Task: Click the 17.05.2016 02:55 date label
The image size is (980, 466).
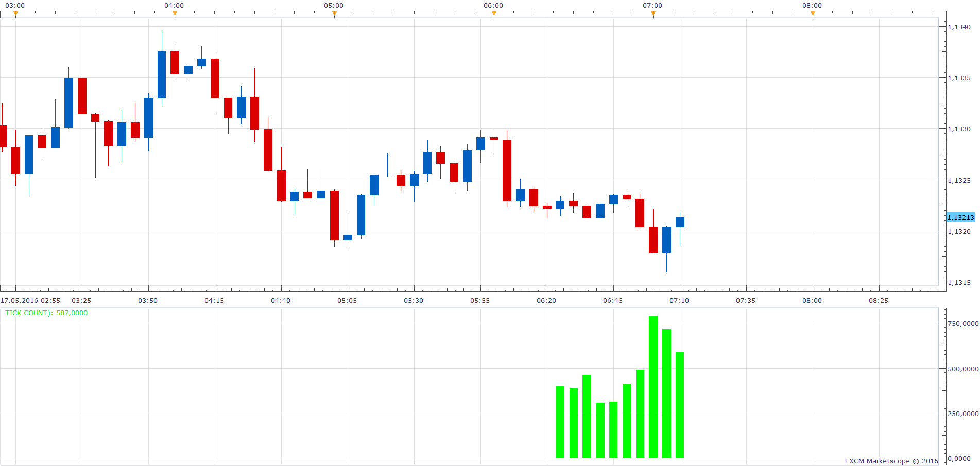Action: [x=30, y=300]
